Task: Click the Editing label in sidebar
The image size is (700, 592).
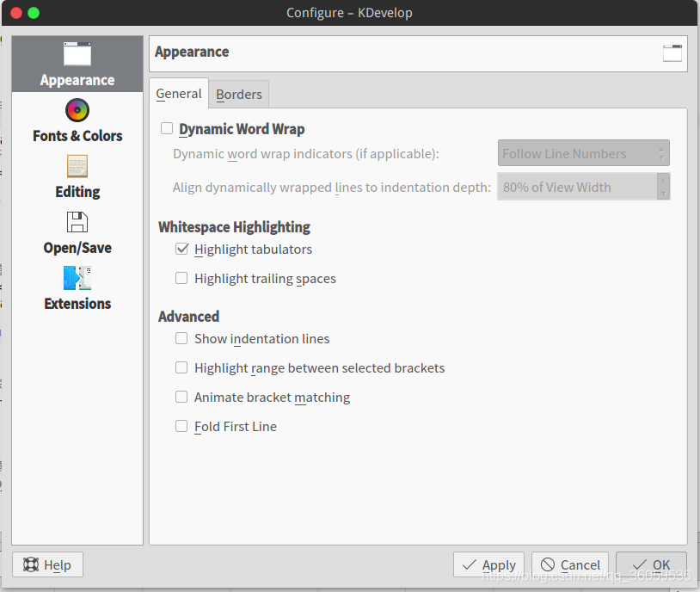Action: coord(77,192)
